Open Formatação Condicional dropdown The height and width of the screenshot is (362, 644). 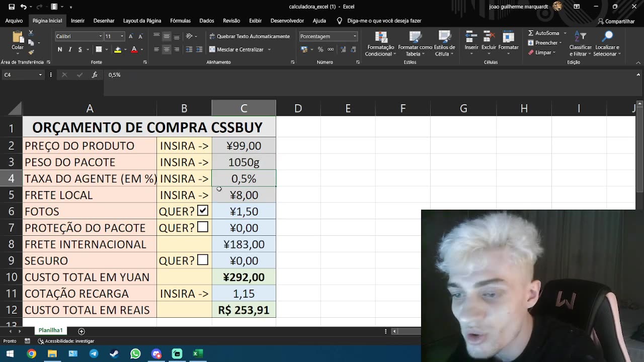(380, 44)
